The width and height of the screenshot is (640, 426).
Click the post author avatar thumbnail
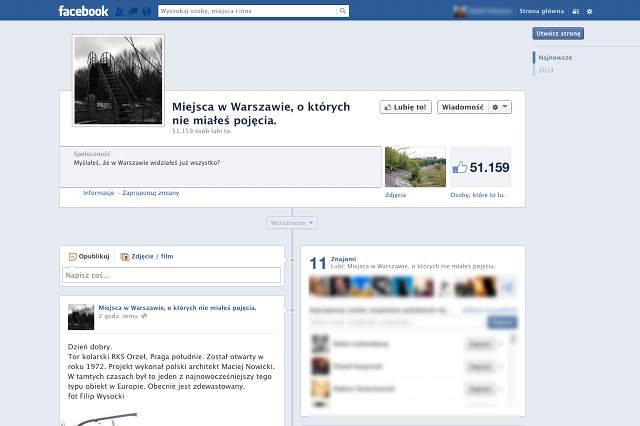pyautogui.click(x=81, y=317)
